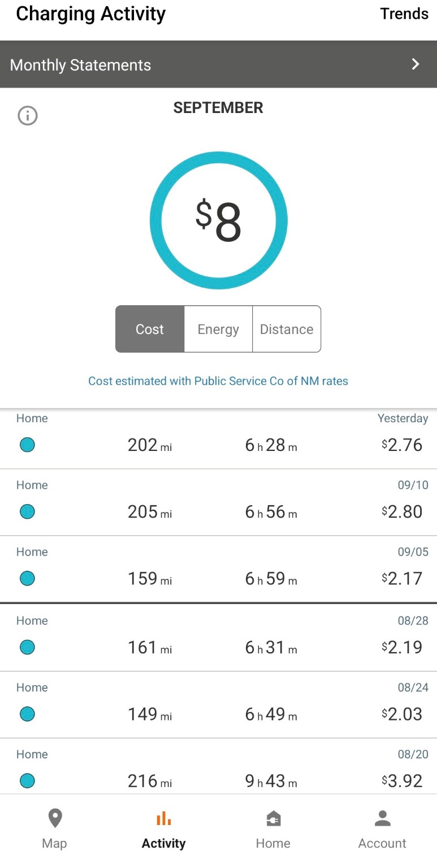Select the Activity bar chart icon
The height and width of the screenshot is (868, 437).
[163, 818]
